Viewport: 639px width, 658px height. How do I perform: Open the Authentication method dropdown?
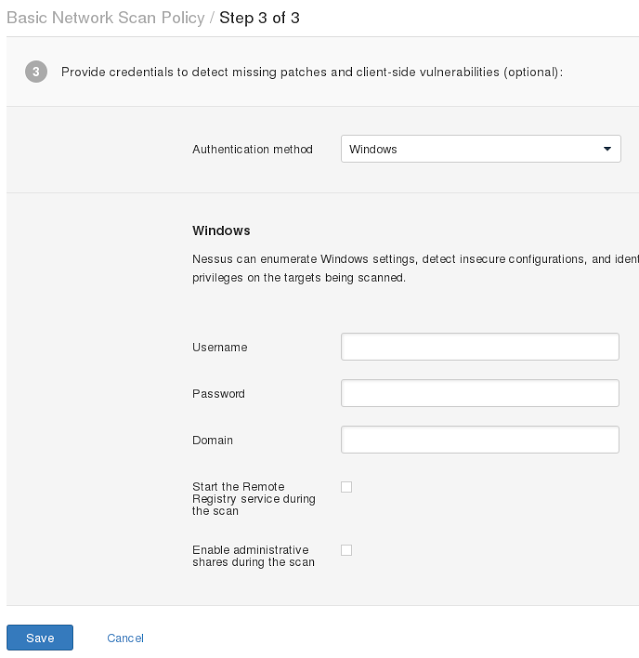pyautogui.click(x=481, y=149)
